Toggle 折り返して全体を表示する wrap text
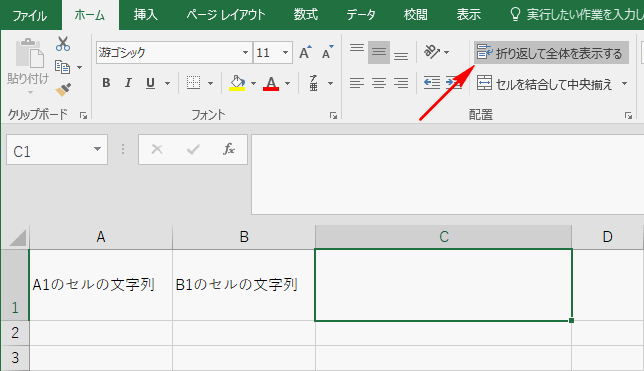The width and height of the screenshot is (644, 371). tap(551, 53)
